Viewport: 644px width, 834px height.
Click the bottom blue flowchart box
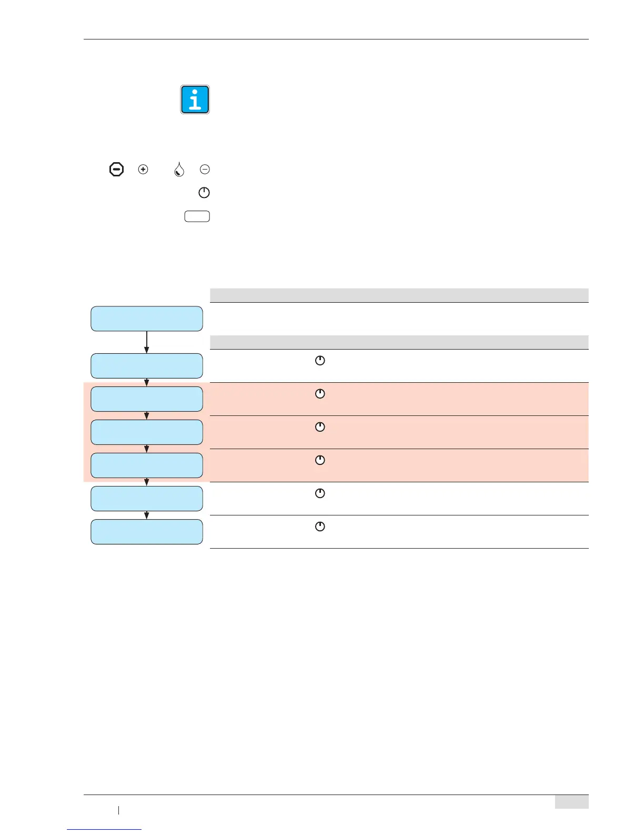pyautogui.click(x=147, y=532)
